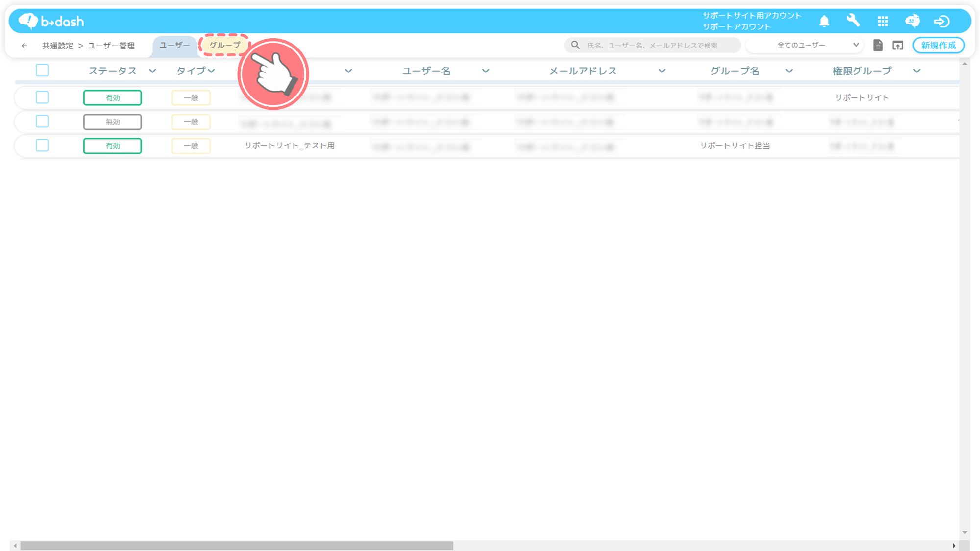Go back with the left arrow
The width and height of the screenshot is (980, 551).
click(x=24, y=46)
